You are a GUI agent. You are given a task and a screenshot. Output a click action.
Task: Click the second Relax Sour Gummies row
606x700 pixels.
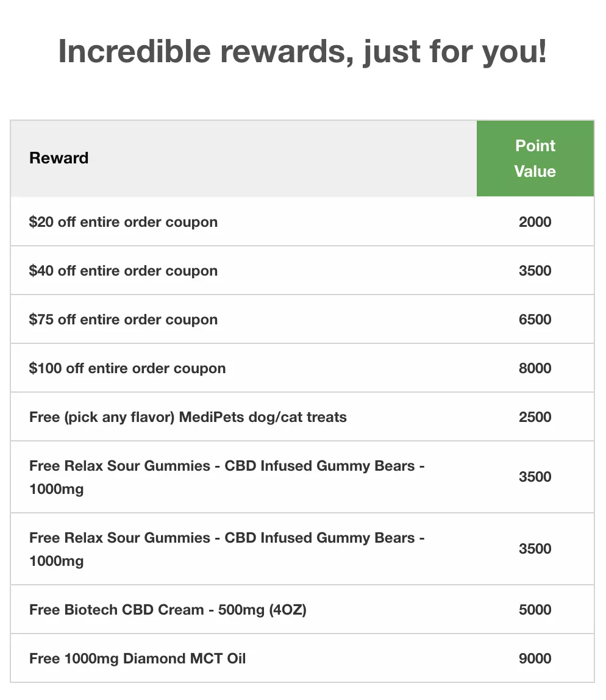coord(302,549)
